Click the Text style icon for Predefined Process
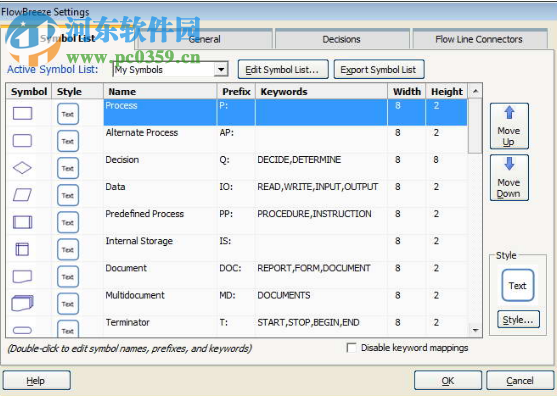 pos(68,222)
